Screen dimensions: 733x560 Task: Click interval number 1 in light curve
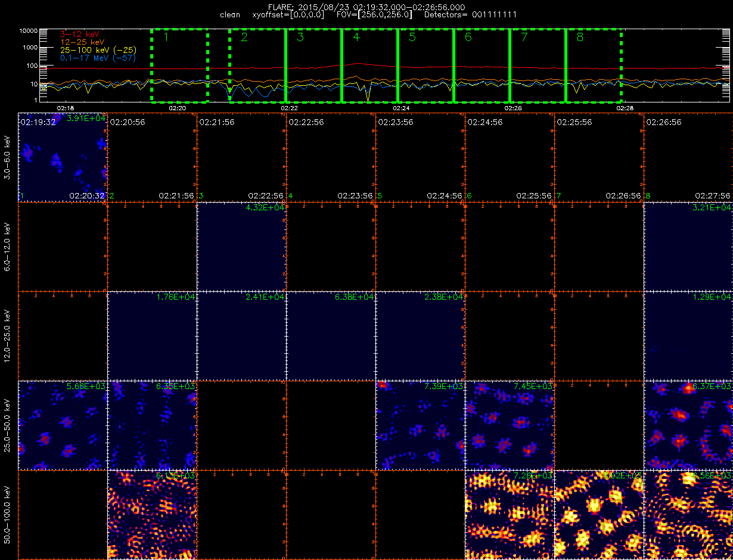point(166,37)
